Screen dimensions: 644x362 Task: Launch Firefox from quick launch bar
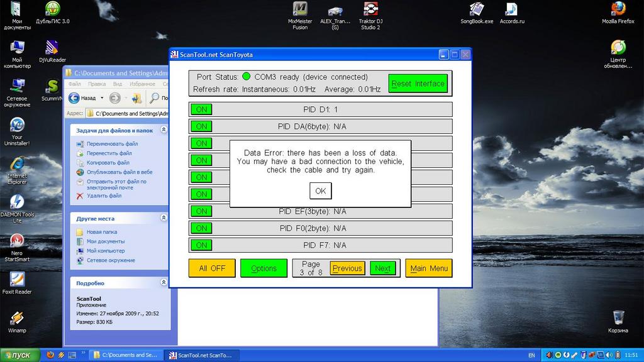tap(50, 355)
